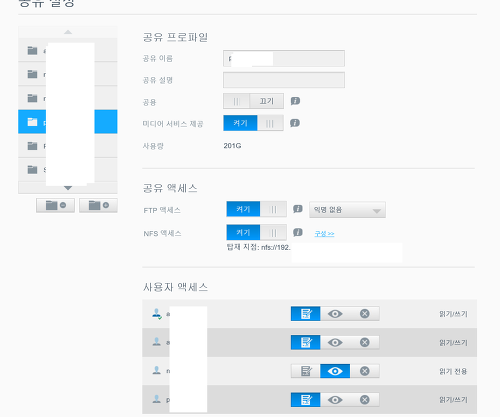
Task: Select the last share folder in the list
Action: (68, 170)
